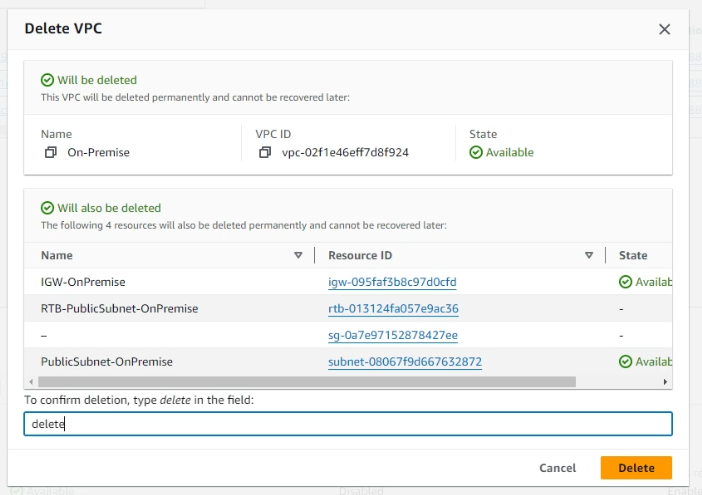The image size is (702, 495).
Task: Open internet gateway igw-095faf3b8c97d0cfd link
Action: pos(393,282)
